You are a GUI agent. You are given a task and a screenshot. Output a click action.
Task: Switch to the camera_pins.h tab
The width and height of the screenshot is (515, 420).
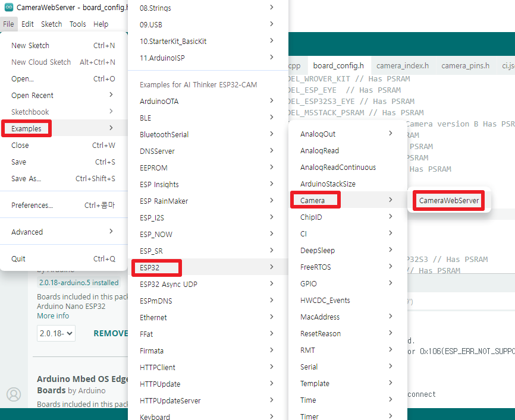tap(466, 65)
